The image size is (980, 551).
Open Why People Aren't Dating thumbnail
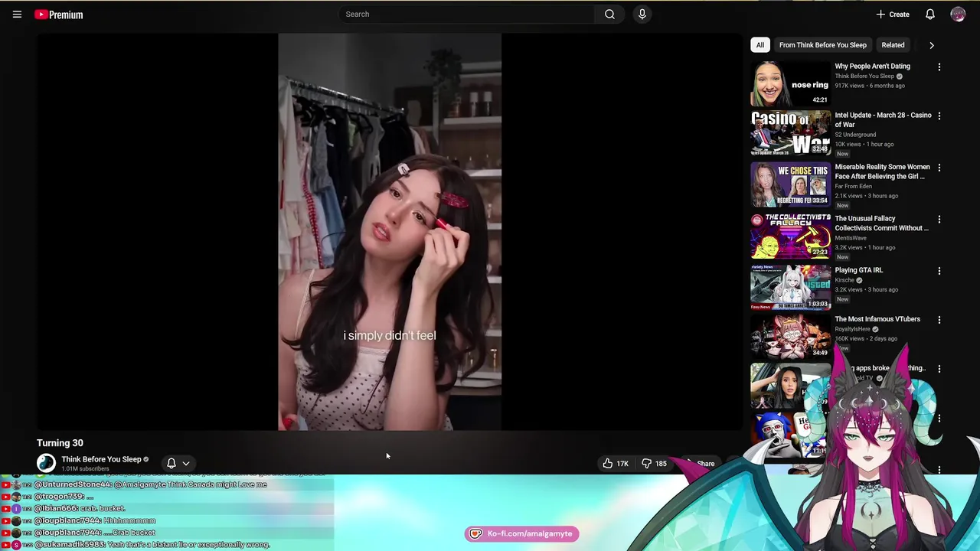click(x=790, y=83)
